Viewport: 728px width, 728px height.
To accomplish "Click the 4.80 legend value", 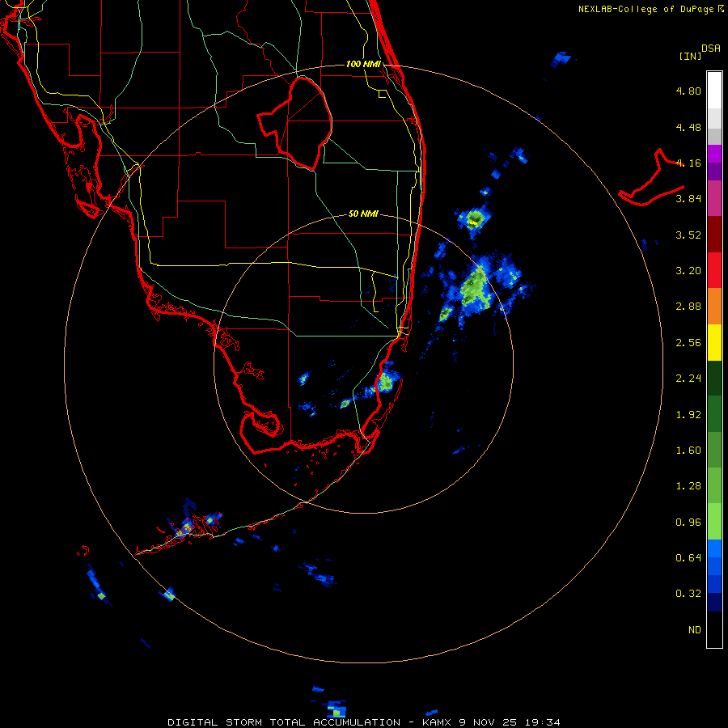I will click(688, 91).
